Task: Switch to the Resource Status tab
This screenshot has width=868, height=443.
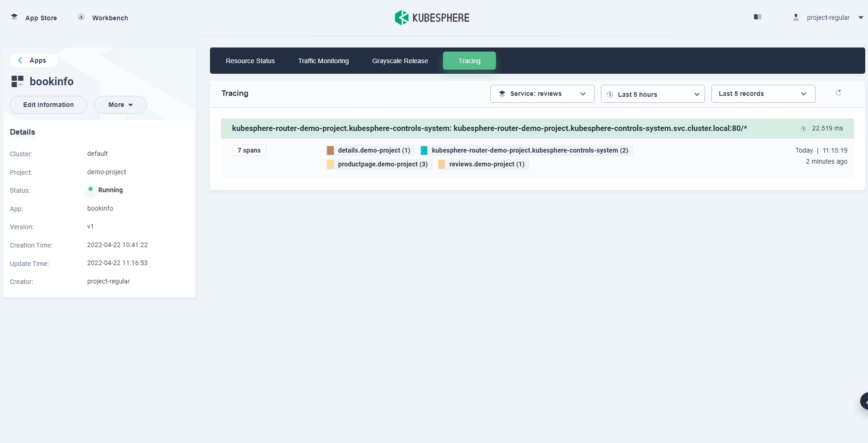Action: [x=250, y=61]
